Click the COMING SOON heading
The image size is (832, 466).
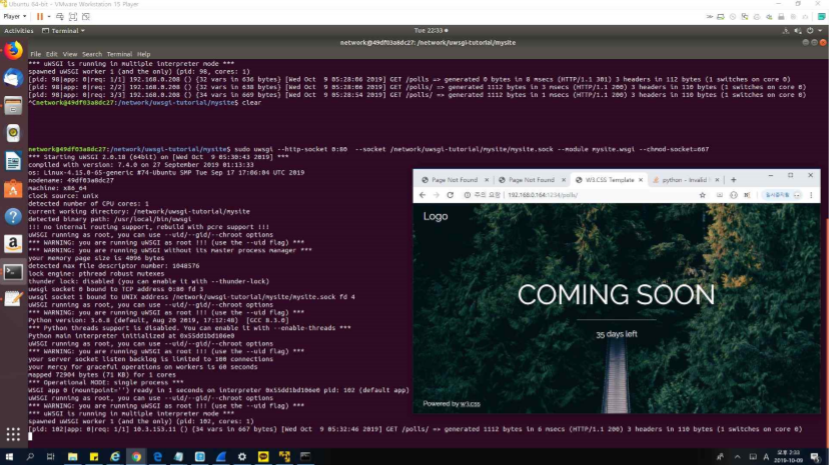pyautogui.click(x=616, y=295)
